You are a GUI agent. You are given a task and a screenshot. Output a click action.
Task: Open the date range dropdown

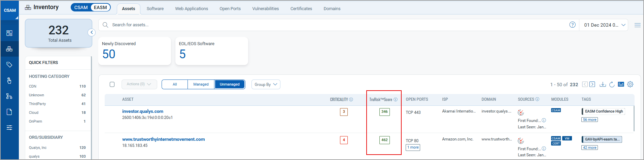click(604, 25)
